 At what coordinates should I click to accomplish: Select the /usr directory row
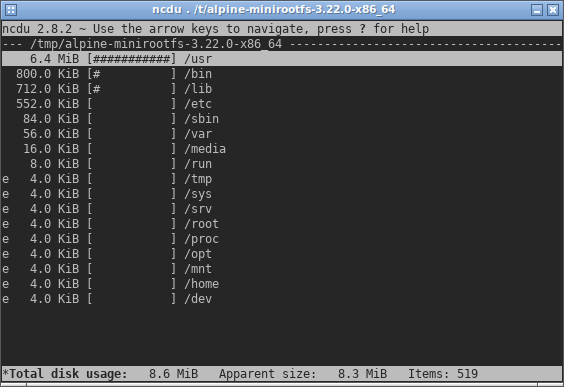point(282,59)
